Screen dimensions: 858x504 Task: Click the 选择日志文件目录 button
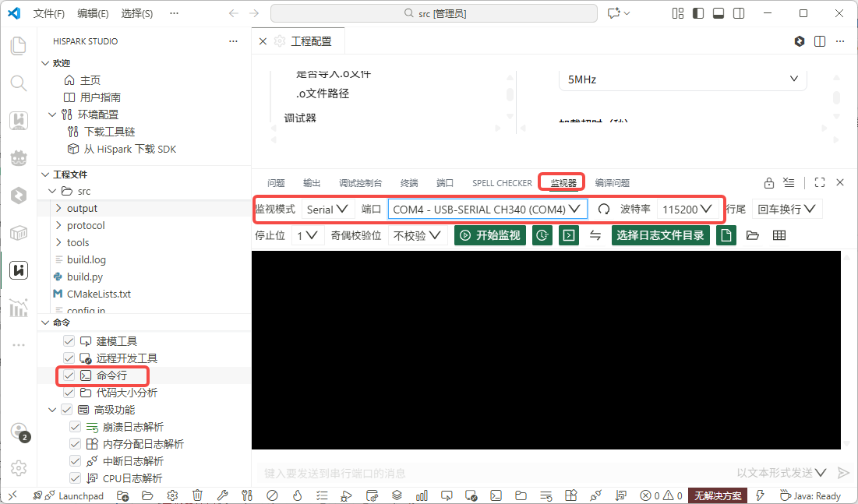pyautogui.click(x=661, y=235)
